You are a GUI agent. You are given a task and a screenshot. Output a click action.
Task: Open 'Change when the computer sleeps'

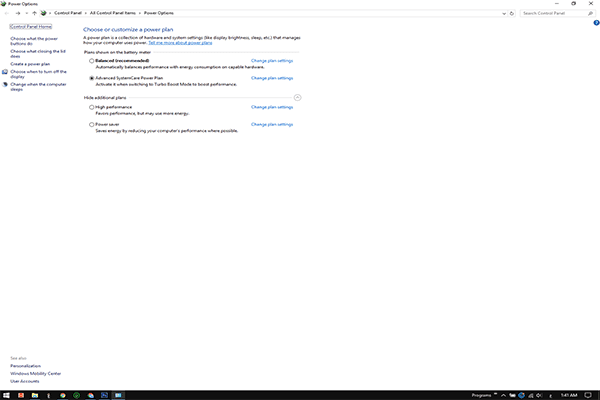[x=38, y=87]
